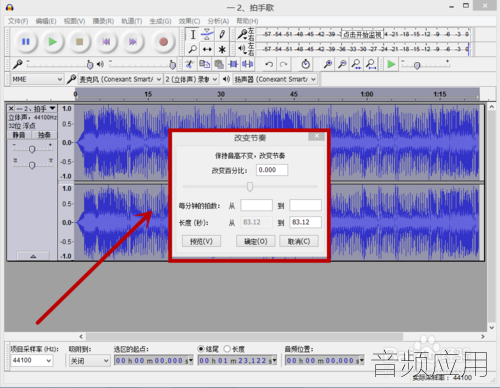
Task: Click the Undo arrow icon
Action: pyautogui.click(x=269, y=64)
